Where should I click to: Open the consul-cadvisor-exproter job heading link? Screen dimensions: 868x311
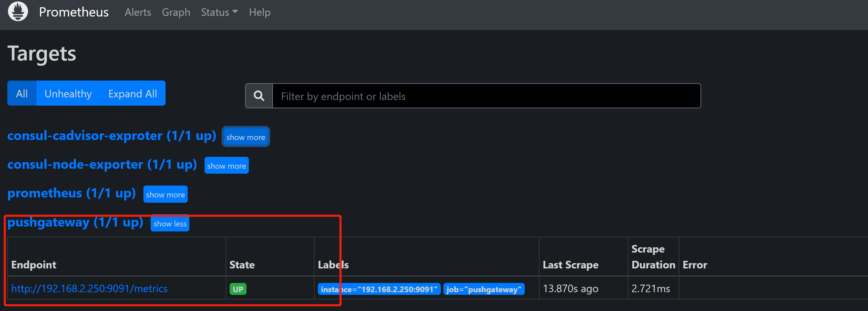[x=112, y=136]
